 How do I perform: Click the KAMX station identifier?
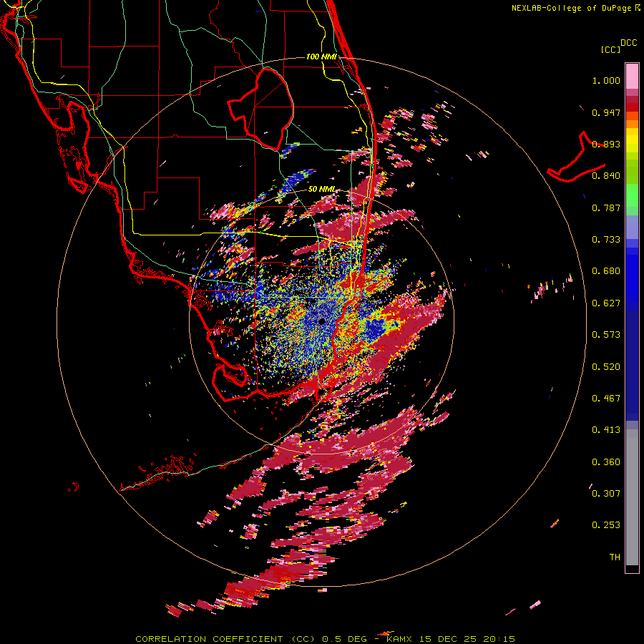click(399, 639)
